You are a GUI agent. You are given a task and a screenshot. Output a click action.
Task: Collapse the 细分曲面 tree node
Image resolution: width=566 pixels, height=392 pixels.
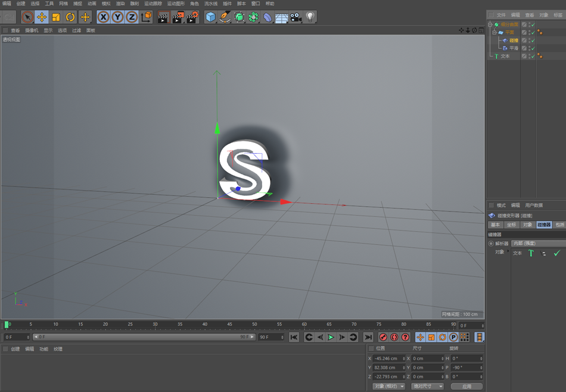coord(490,24)
